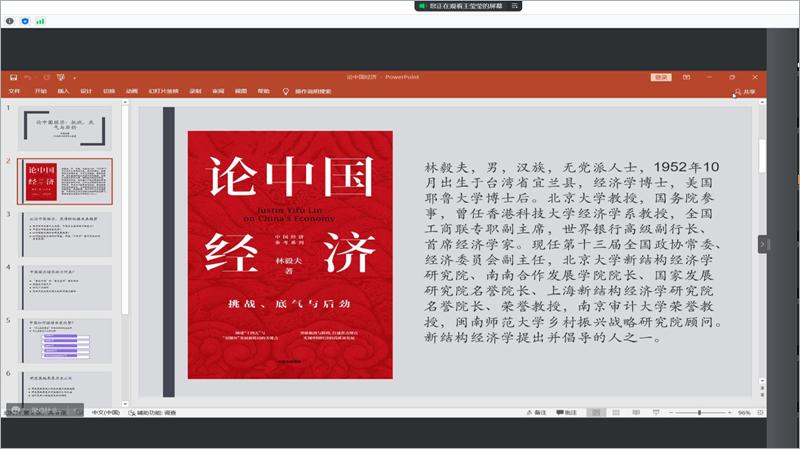Switch to Slide Sorter view icon
This screenshot has height=449, width=800.
point(617,412)
